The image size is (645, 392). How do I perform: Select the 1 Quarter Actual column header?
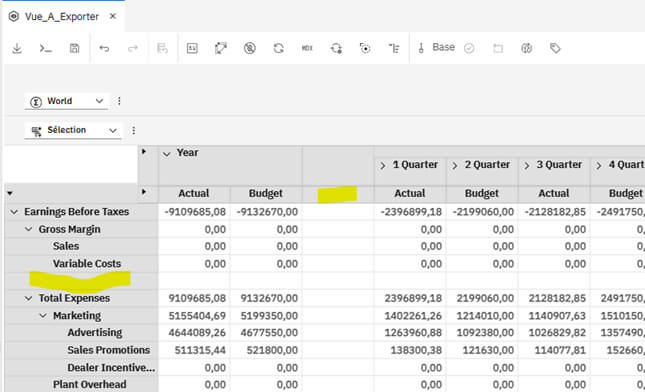point(410,193)
